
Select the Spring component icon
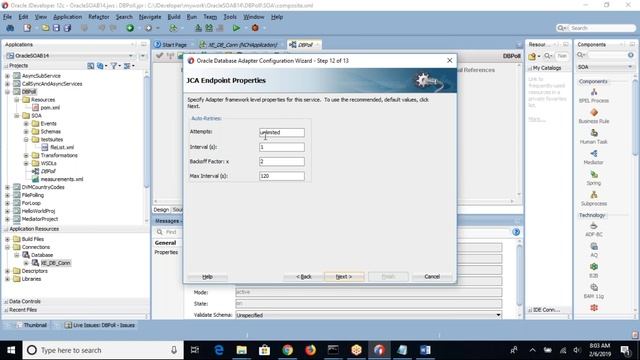(x=594, y=175)
